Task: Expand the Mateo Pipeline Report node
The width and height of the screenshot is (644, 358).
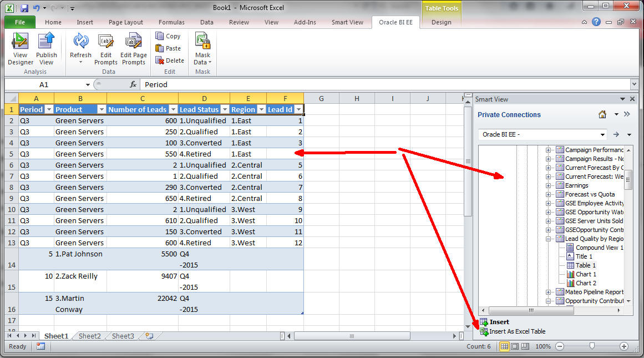Action: coord(548,293)
